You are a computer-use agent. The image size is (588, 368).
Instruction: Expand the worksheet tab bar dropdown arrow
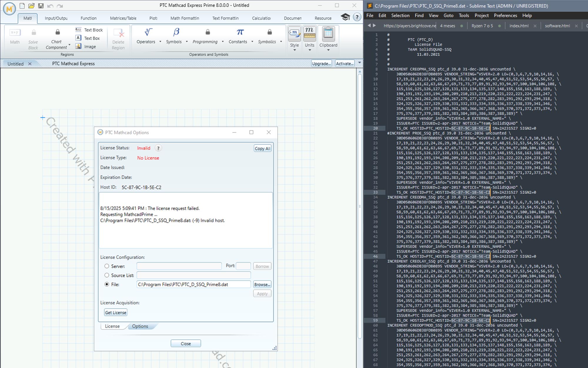point(359,63)
